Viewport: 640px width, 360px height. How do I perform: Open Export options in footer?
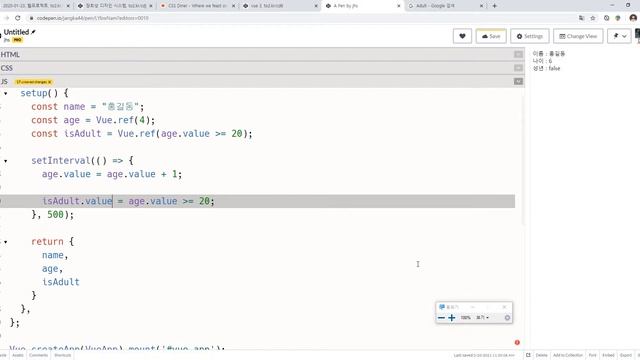coord(625,356)
